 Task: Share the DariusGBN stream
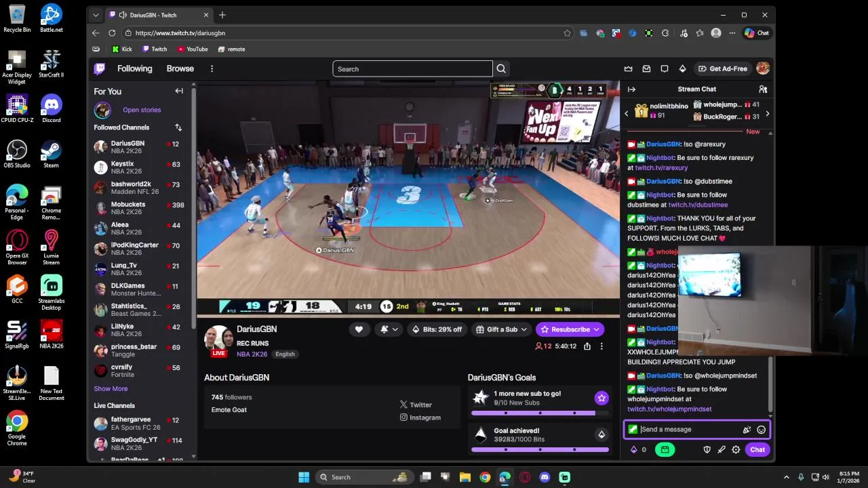(x=587, y=346)
